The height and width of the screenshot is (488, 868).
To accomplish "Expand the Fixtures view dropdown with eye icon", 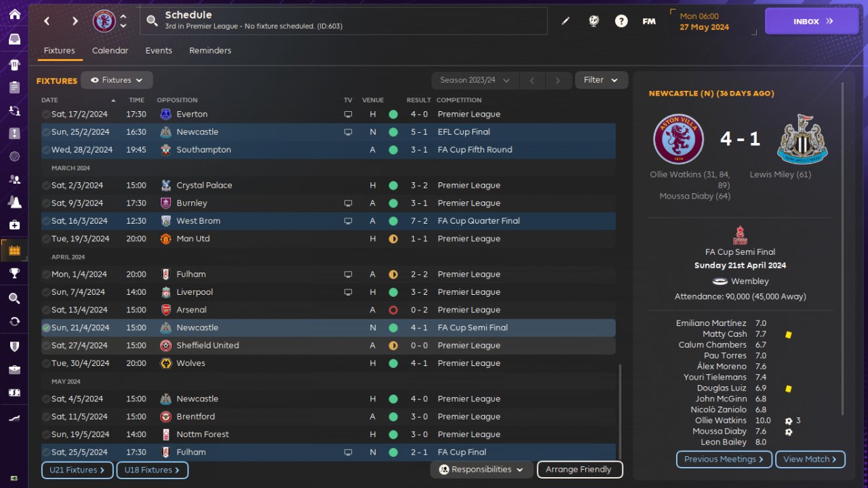I will point(117,80).
